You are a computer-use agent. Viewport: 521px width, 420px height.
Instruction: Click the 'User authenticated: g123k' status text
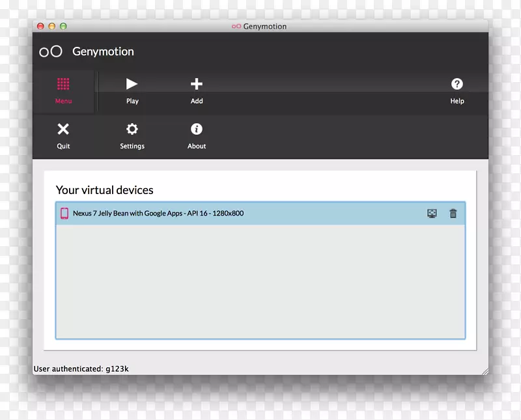[81, 369]
